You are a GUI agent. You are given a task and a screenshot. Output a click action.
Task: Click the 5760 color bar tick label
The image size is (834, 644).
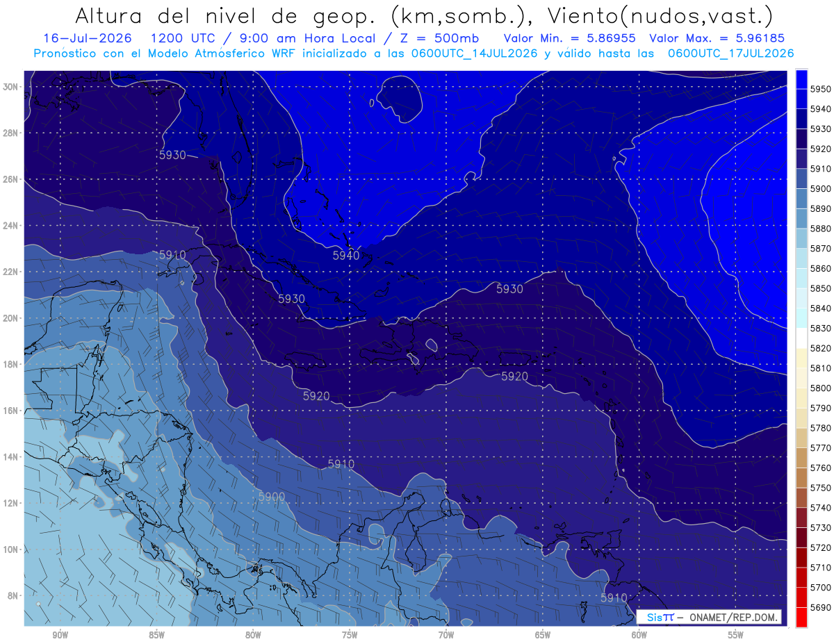pyautogui.click(x=821, y=468)
